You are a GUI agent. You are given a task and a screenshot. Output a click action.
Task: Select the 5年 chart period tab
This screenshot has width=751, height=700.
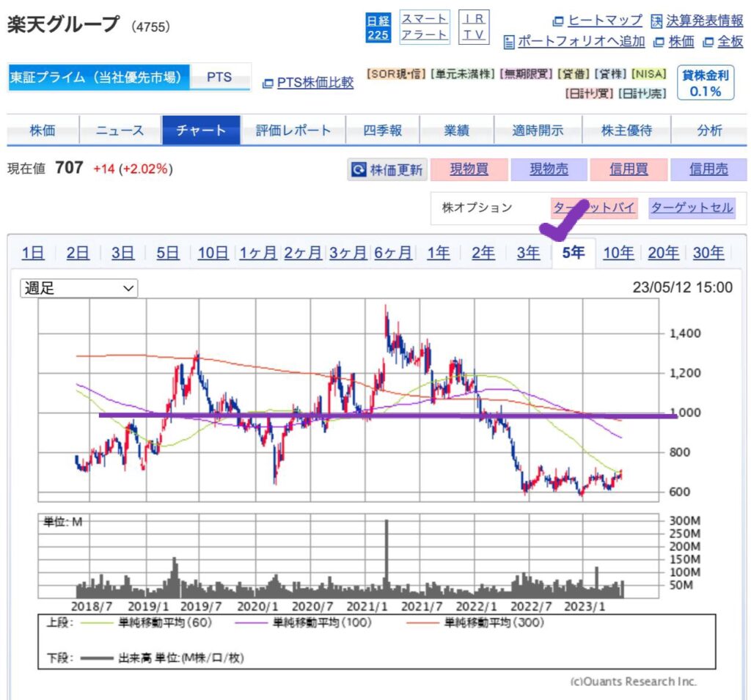pyautogui.click(x=574, y=252)
